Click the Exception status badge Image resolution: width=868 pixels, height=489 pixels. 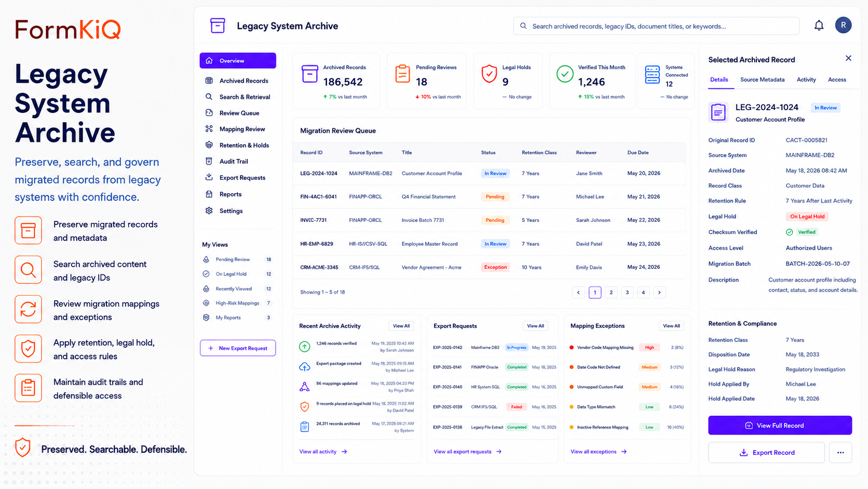point(495,267)
